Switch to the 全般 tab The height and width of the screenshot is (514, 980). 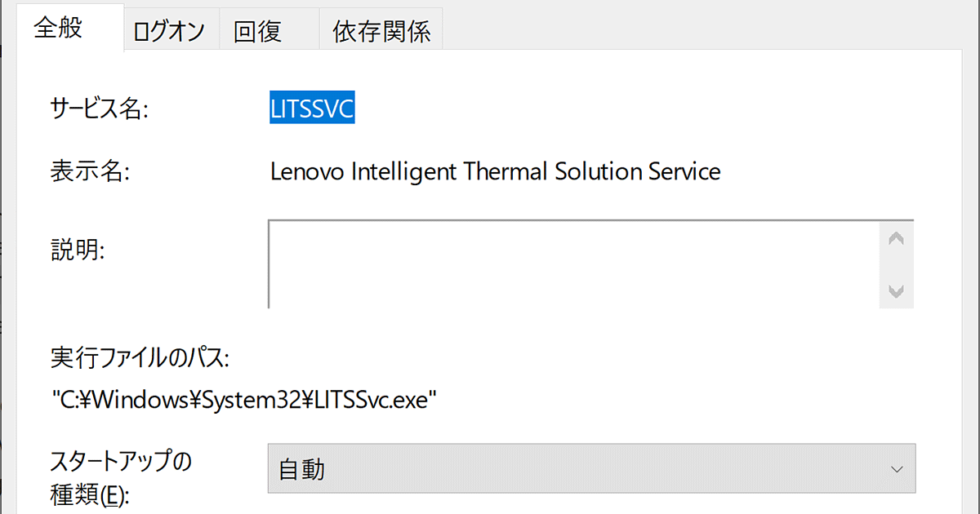click(x=58, y=28)
